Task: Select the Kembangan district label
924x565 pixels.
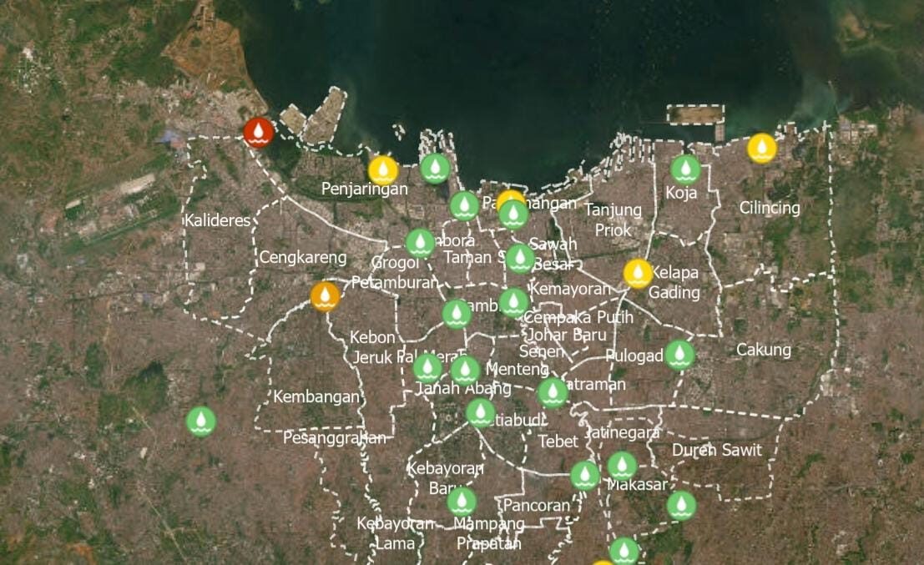Action: pyautogui.click(x=316, y=396)
